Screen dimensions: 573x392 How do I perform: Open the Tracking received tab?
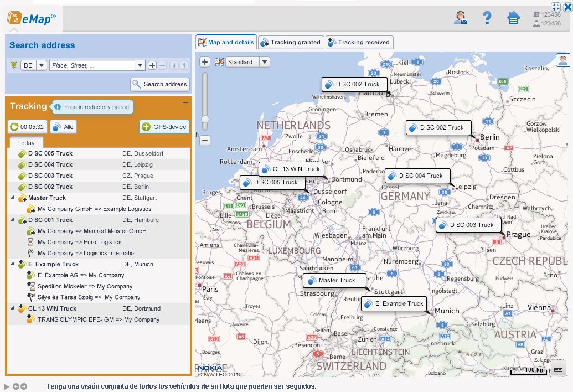click(x=358, y=42)
